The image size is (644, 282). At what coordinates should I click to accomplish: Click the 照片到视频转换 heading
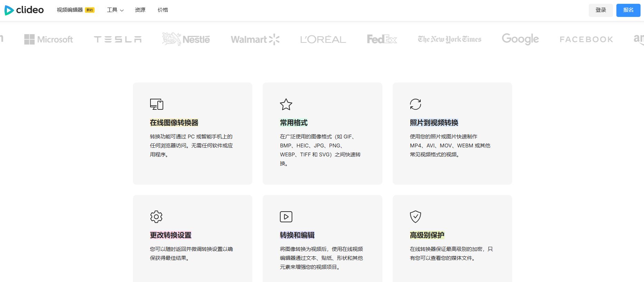(434, 123)
